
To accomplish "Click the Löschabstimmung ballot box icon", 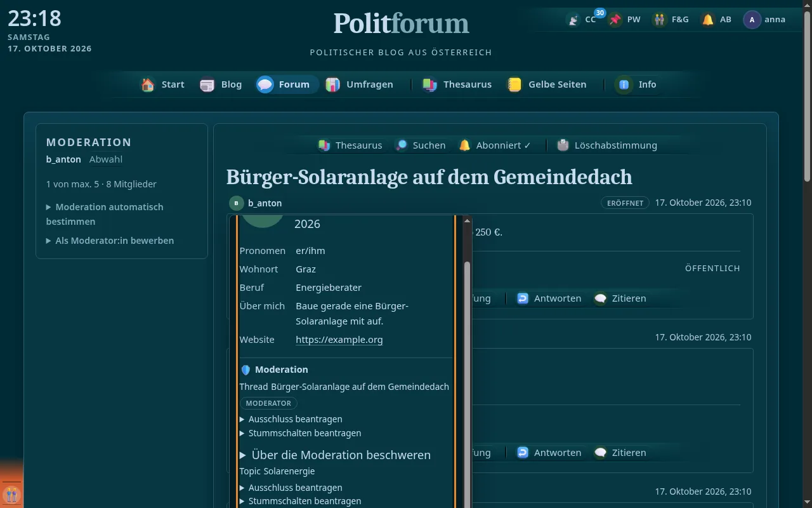I will (x=563, y=145).
